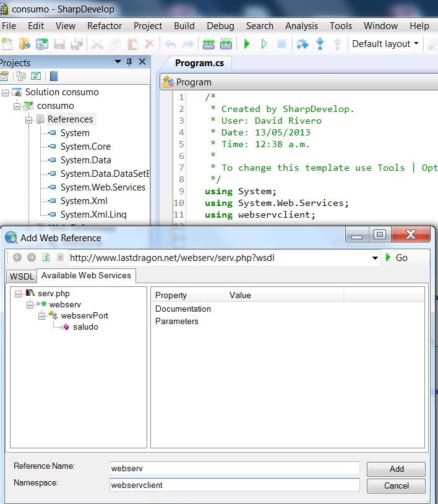Pin the Projects panel with pushpin icon

coord(129,62)
